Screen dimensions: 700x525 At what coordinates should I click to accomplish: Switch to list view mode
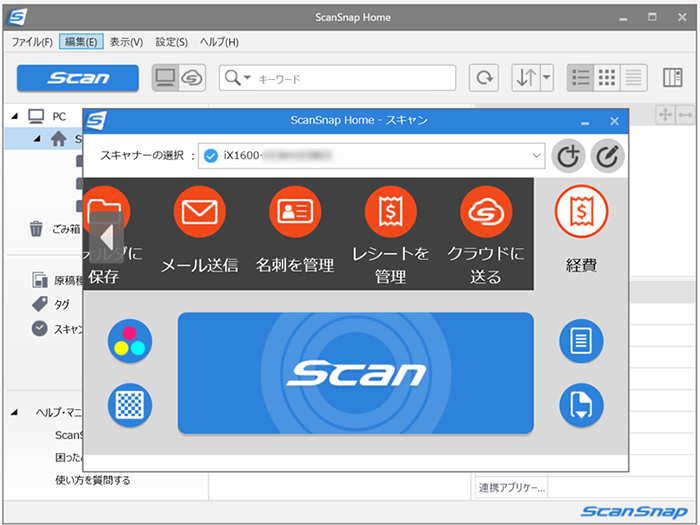580,78
